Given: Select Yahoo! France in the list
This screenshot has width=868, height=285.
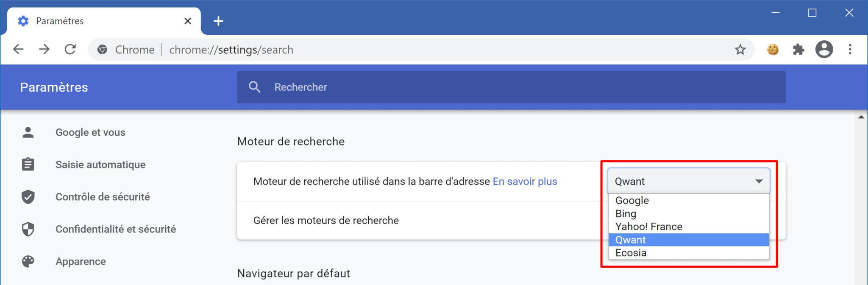Looking at the screenshot, I should pos(649,226).
